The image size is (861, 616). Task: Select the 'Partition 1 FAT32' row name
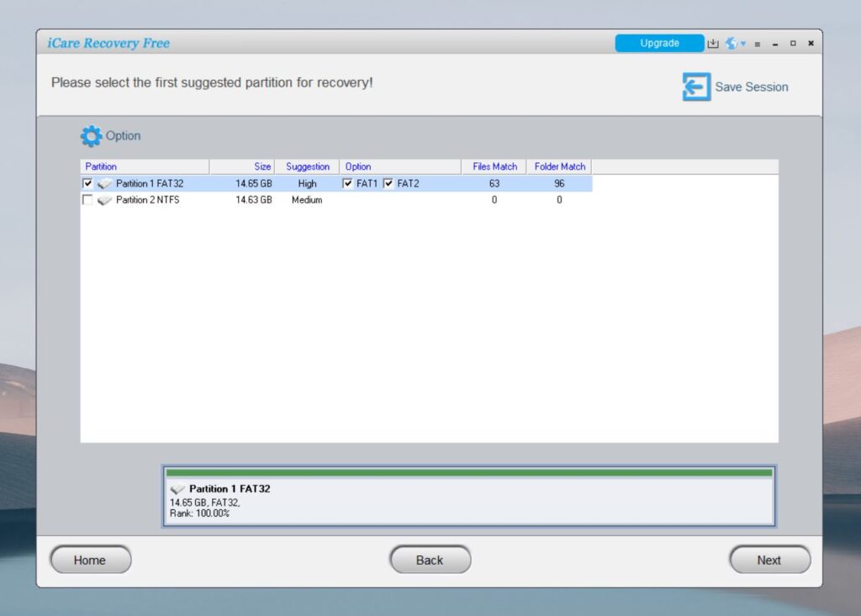click(150, 183)
